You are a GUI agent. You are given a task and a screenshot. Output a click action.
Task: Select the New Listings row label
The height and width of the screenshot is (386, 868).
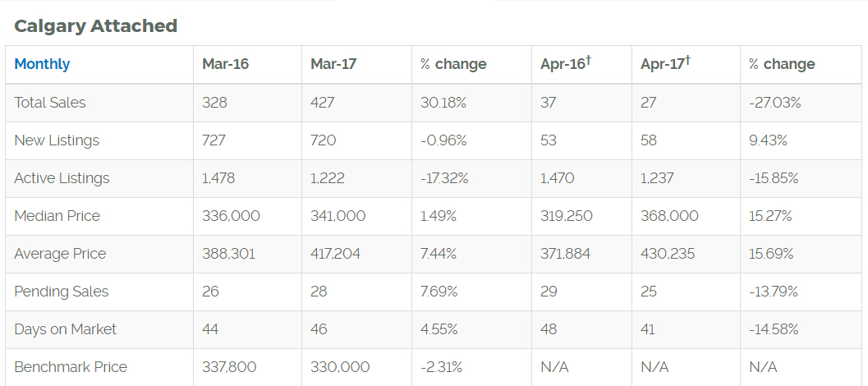pyautogui.click(x=57, y=140)
